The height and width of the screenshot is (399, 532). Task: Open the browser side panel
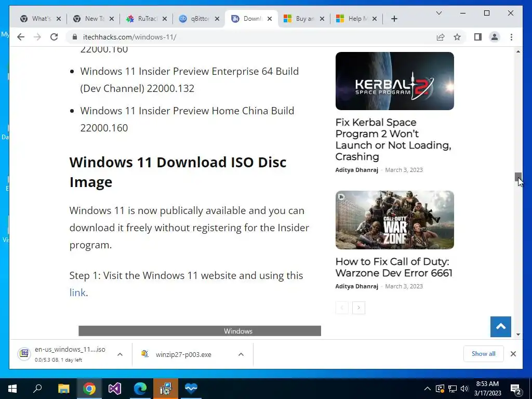tap(478, 37)
